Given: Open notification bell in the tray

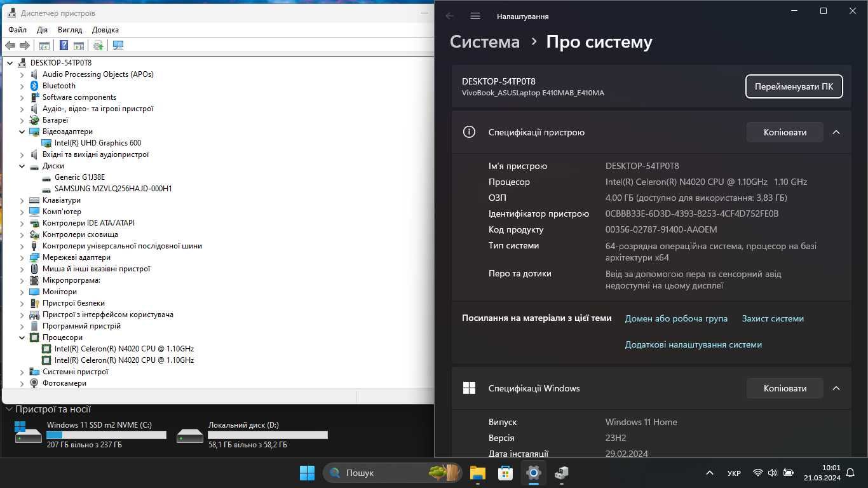Looking at the screenshot, I should coord(849,473).
